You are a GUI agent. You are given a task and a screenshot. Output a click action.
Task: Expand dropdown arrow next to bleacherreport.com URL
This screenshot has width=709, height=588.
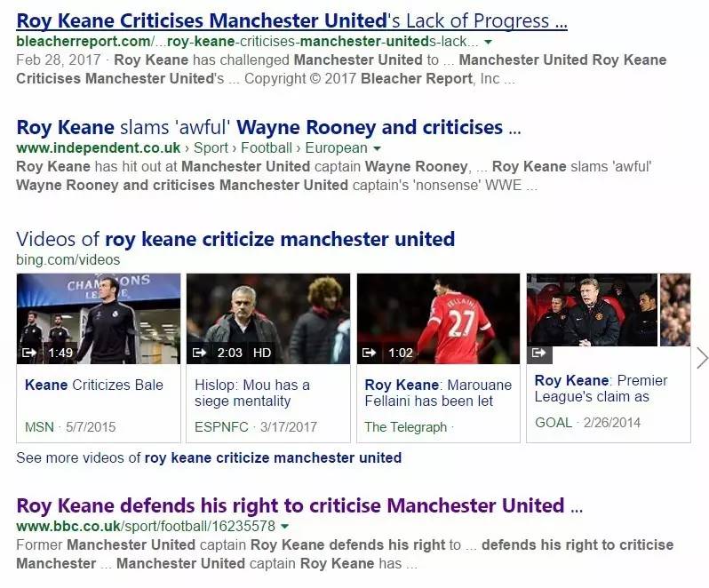tap(488, 42)
